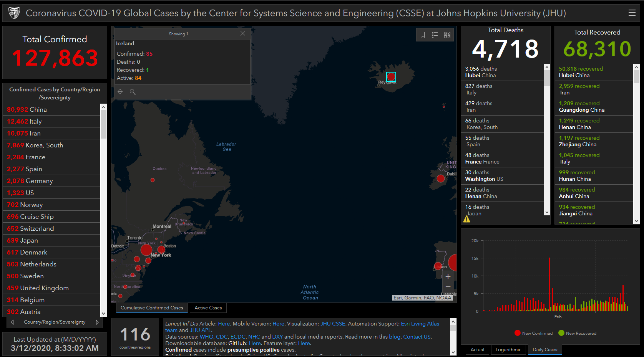Select Korea, South in country list

51,145
